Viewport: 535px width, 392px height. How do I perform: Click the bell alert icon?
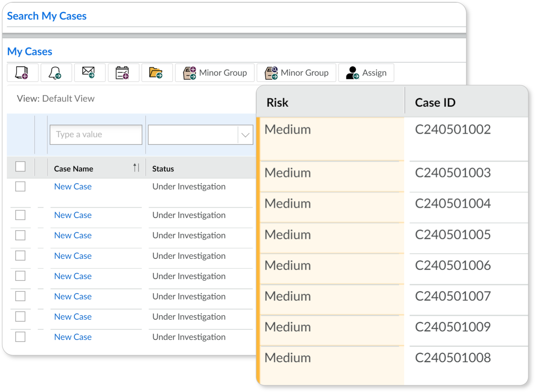[x=56, y=73]
